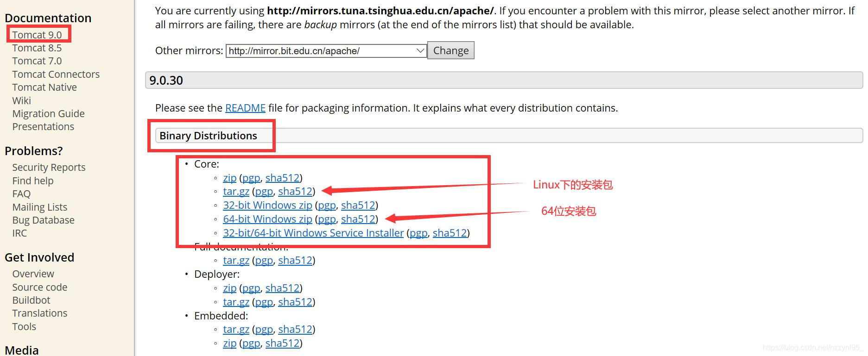Viewport: 868px width, 356px height.
Task: Download the Full documentation tar.gz
Action: [x=236, y=260]
